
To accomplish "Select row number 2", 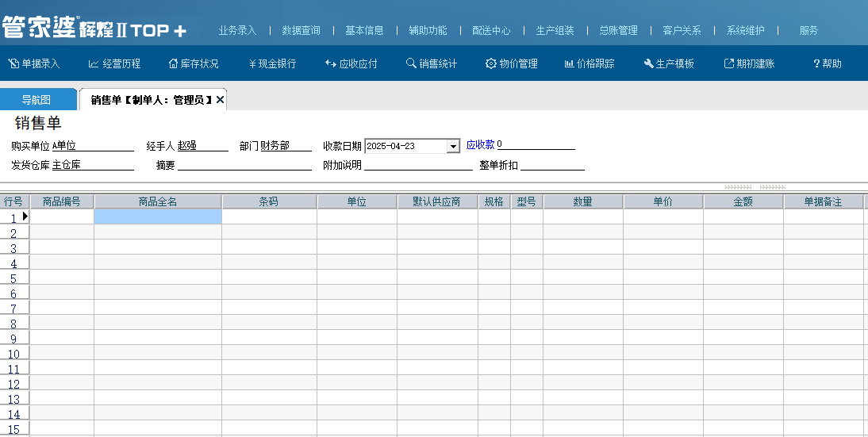I will click(13, 233).
